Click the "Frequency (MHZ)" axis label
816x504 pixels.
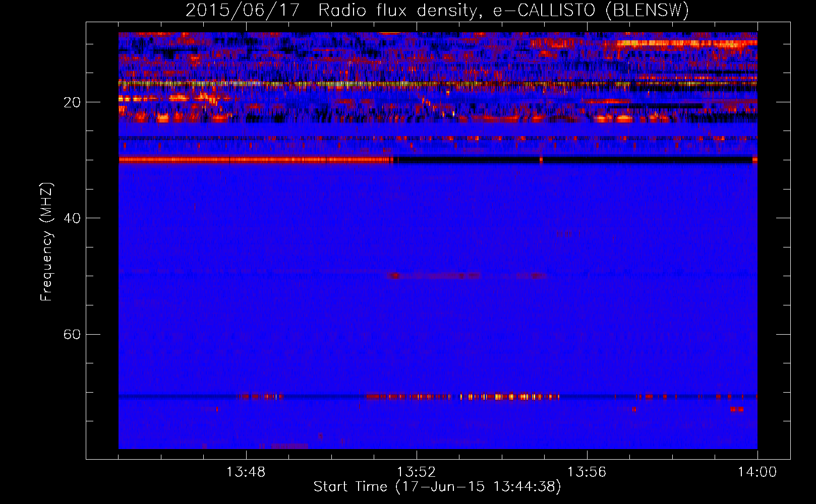(46, 242)
